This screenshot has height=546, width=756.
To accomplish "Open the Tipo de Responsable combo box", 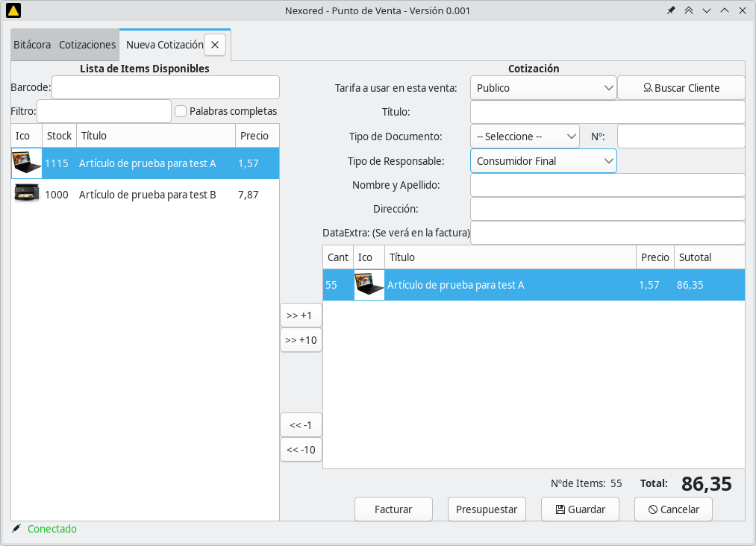I will [x=543, y=161].
